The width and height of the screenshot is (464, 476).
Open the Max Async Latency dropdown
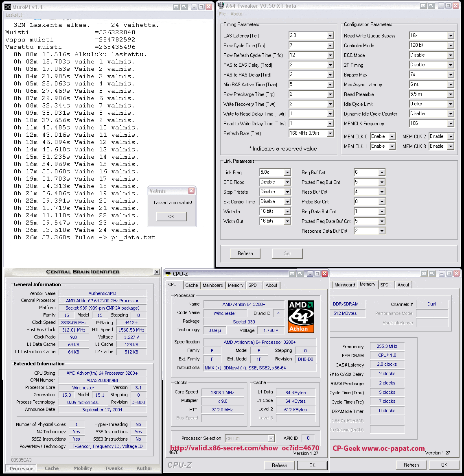pos(451,84)
